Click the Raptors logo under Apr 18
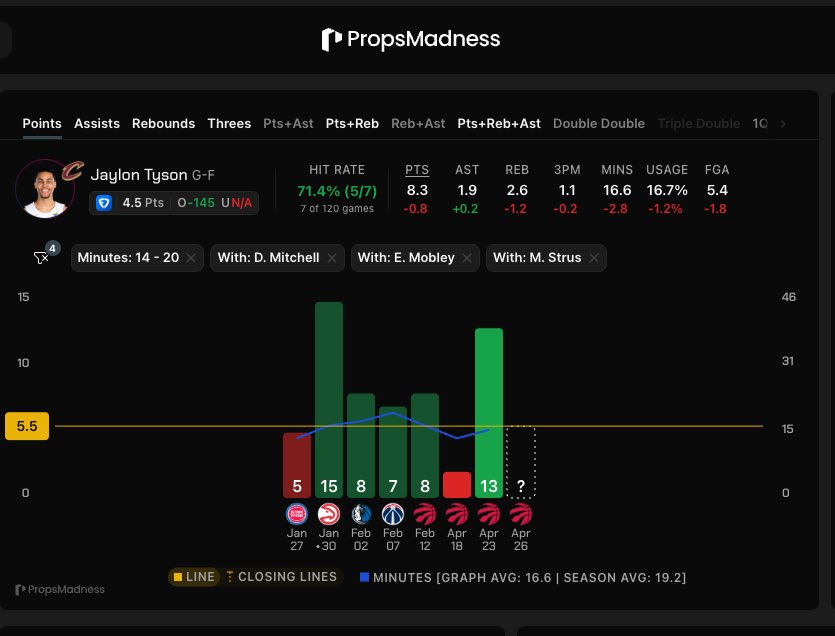The image size is (835, 636). pyautogui.click(x=456, y=515)
